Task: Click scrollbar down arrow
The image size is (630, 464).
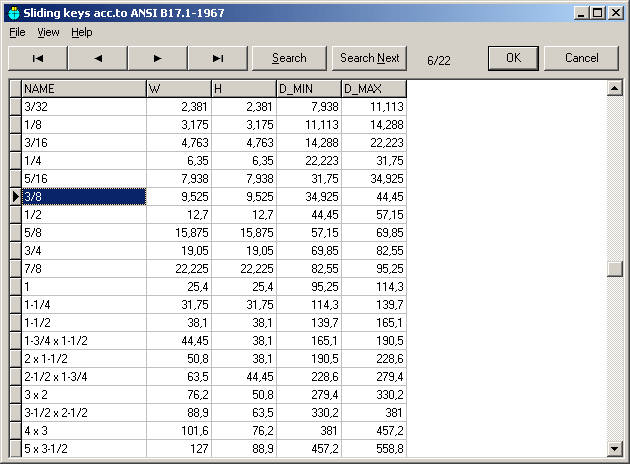Action: coord(614,448)
